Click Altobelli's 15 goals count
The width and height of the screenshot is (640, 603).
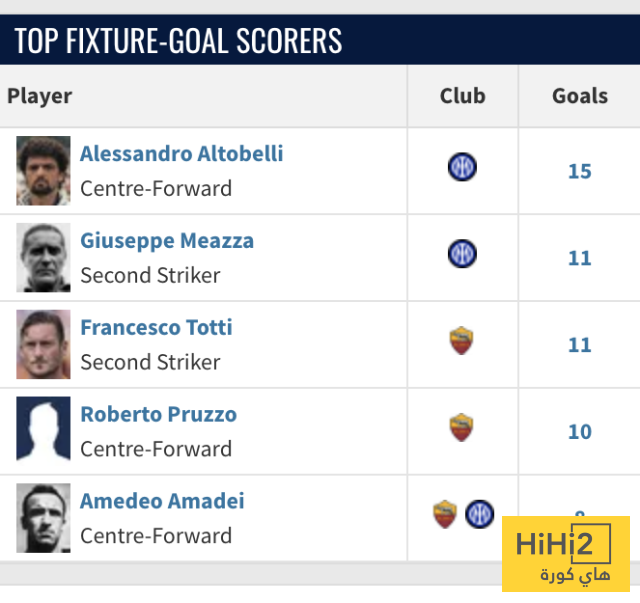tap(580, 172)
